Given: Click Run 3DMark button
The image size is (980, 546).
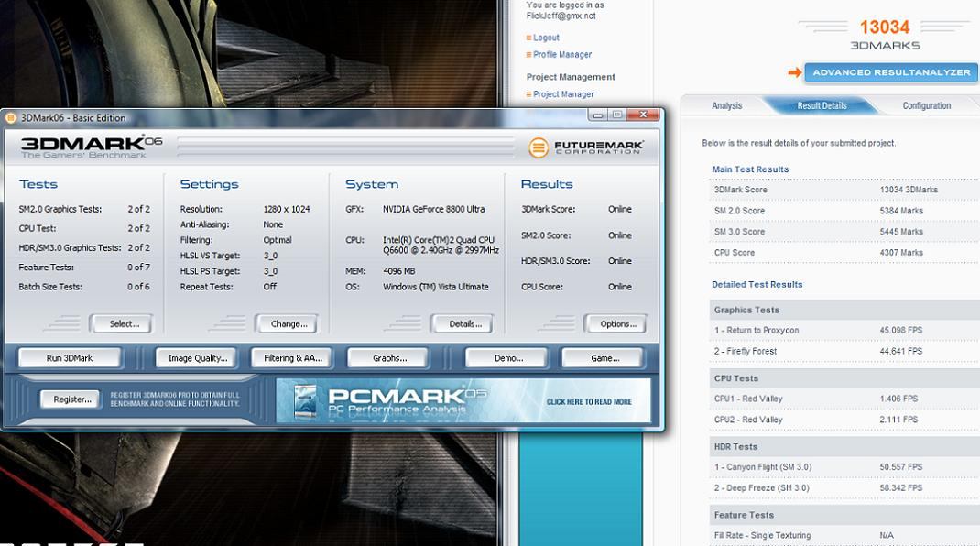Looking at the screenshot, I should click(x=70, y=358).
